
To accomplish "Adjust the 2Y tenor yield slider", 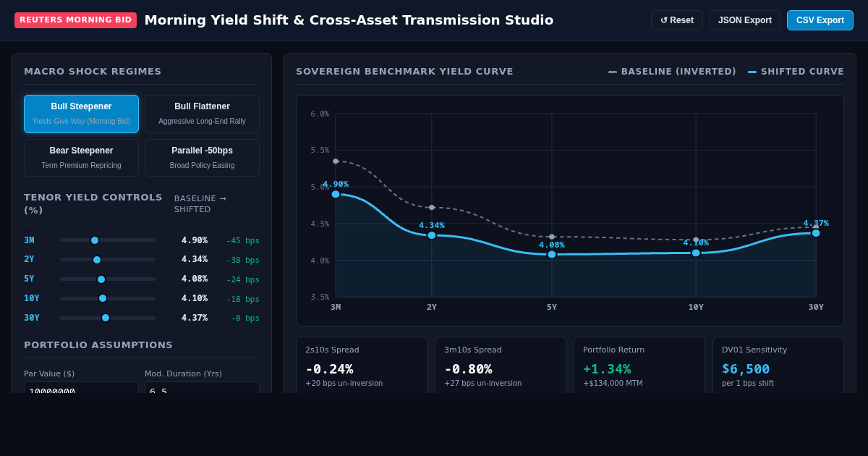I will 108,260.
